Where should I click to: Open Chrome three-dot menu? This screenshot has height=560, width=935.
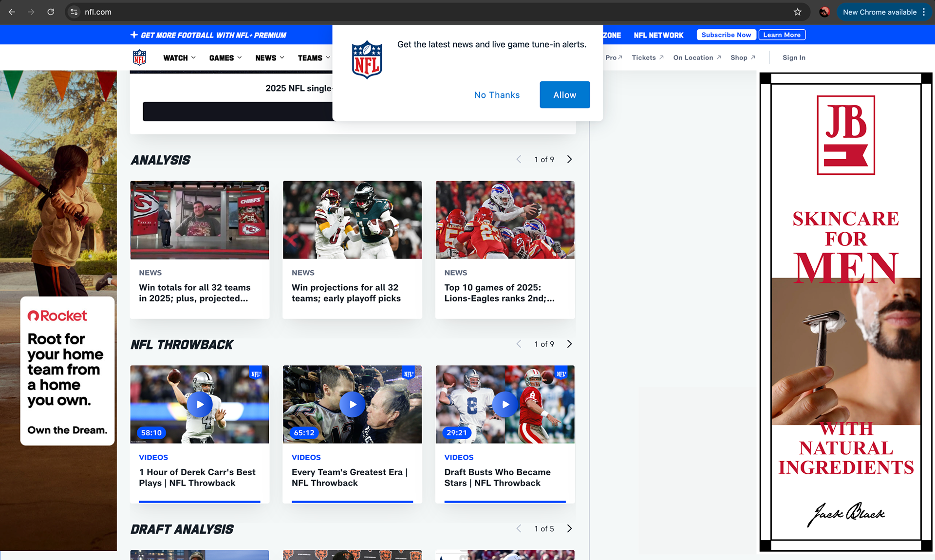click(924, 12)
